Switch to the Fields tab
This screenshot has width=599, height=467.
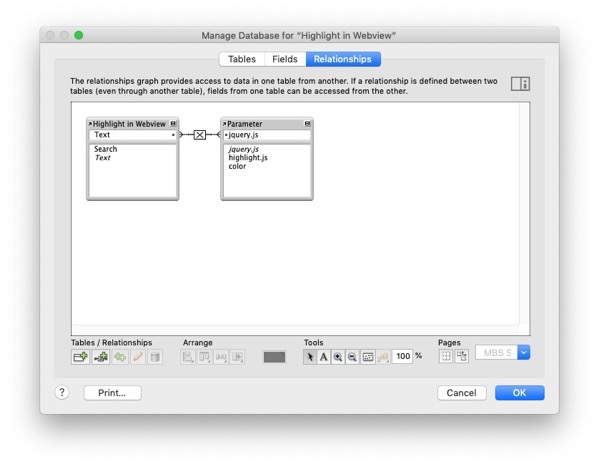pyautogui.click(x=285, y=59)
